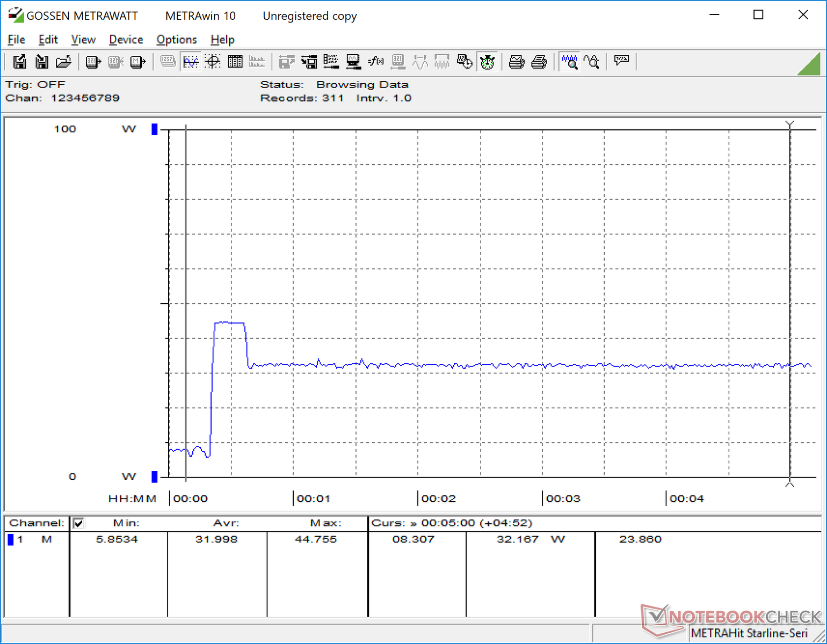The width and height of the screenshot is (827, 644).
Task: Open the Help menu
Action: (x=222, y=40)
